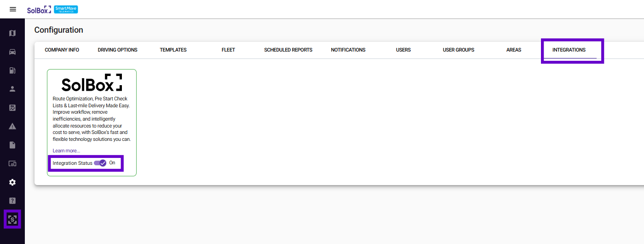Open the fuel pump section in the sidebar
The image size is (644, 244).
pyautogui.click(x=12, y=70)
